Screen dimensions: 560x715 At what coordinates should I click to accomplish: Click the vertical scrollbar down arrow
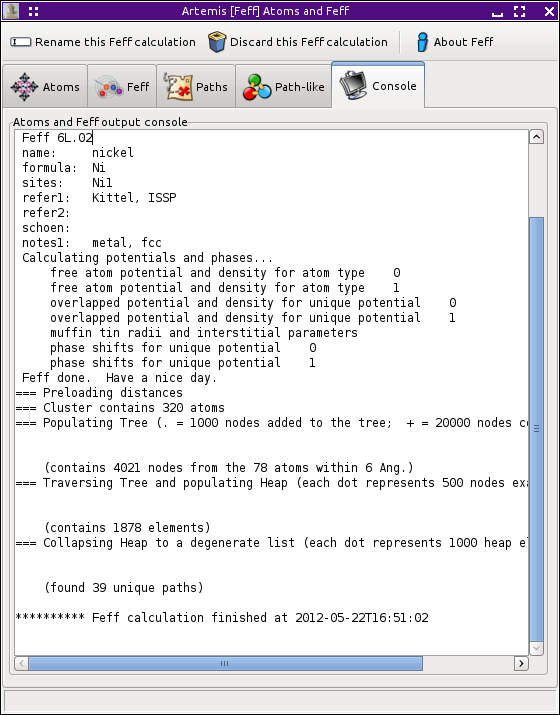tap(536, 648)
